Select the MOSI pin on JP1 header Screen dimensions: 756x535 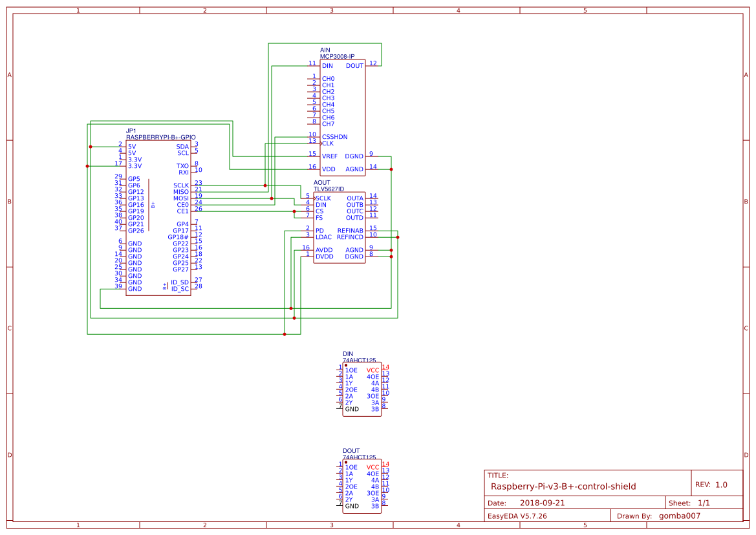pyautogui.click(x=181, y=198)
